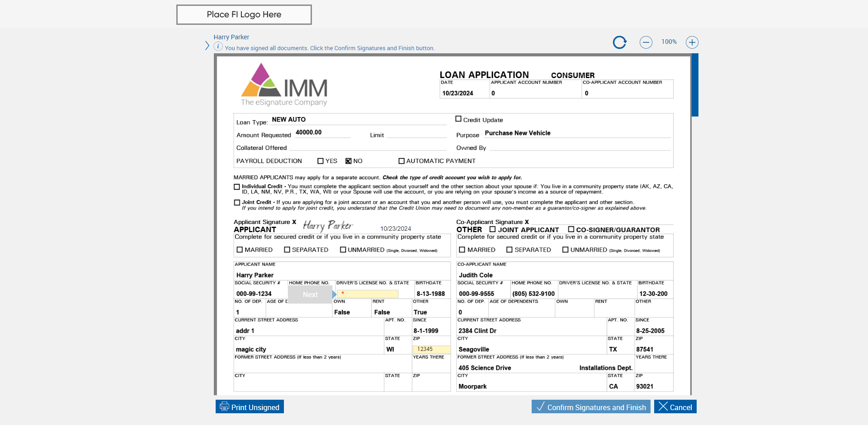Screen dimensions: 868x425
Task: Click the applicant since date 8-1-1999
Action: tap(426, 331)
